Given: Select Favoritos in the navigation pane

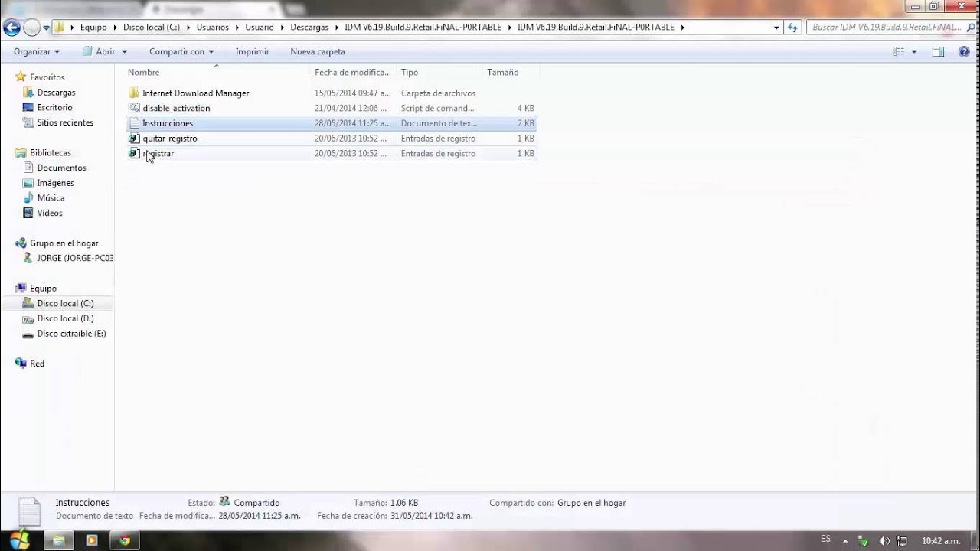Looking at the screenshot, I should coord(47,77).
